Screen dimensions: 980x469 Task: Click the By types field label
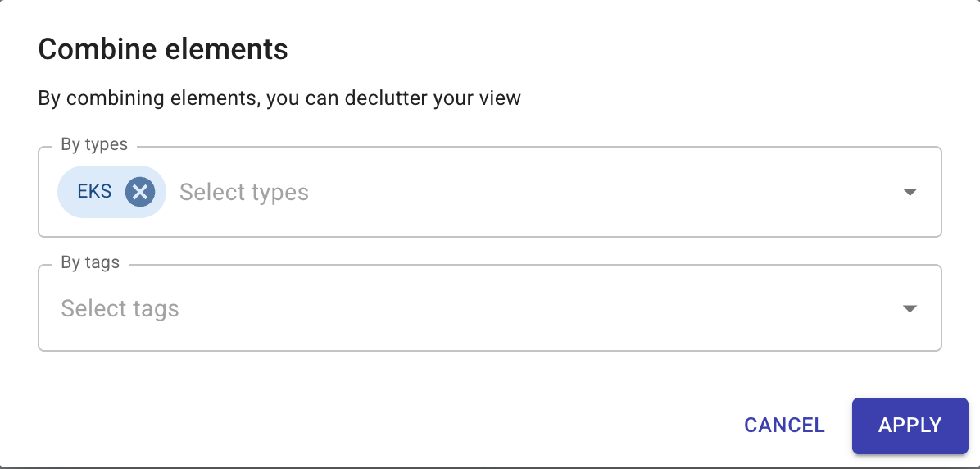coord(94,145)
